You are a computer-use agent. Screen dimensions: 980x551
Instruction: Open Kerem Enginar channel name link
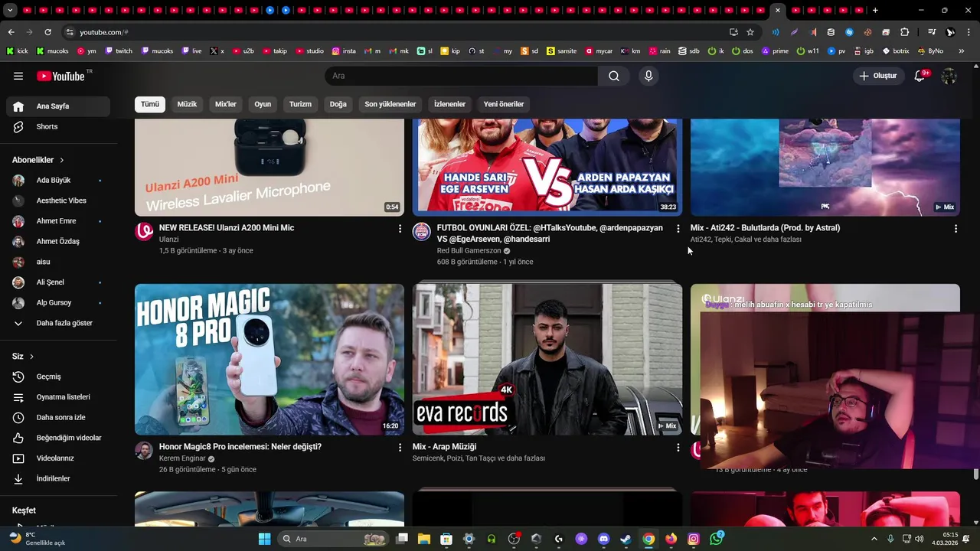(x=182, y=458)
